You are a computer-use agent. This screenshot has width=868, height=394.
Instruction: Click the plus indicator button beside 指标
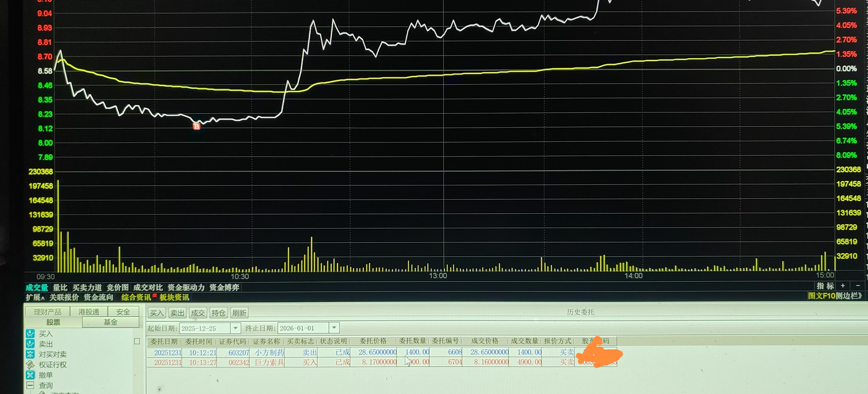pos(843,286)
